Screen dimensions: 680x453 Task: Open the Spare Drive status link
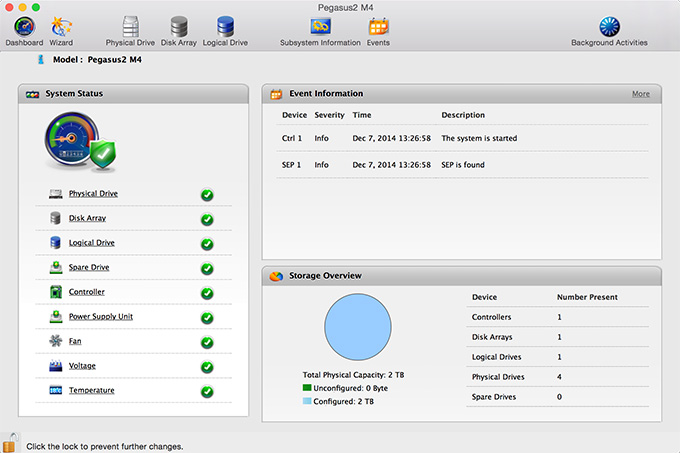89,267
